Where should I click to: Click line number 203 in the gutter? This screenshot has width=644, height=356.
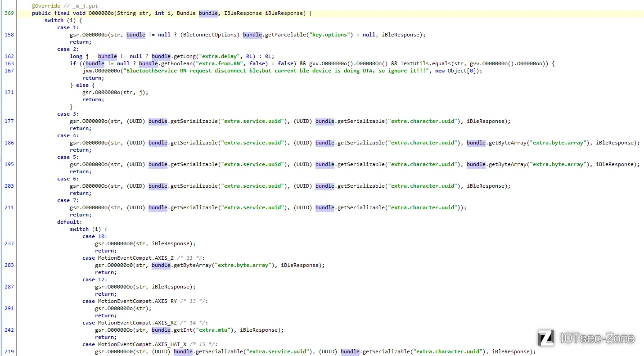tap(9, 186)
